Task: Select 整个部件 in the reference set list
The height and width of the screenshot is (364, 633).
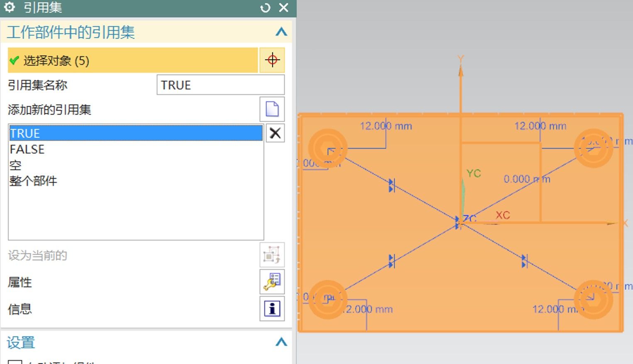Action: point(136,181)
